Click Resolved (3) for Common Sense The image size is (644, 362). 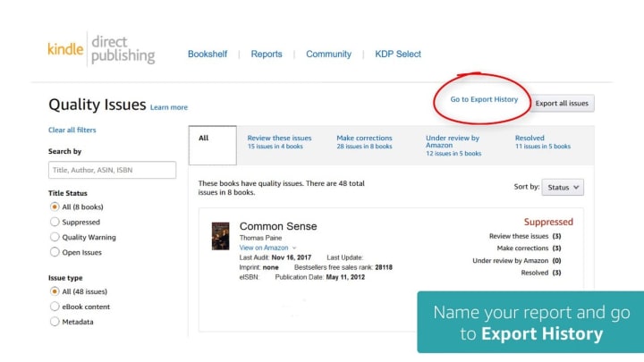(x=541, y=273)
